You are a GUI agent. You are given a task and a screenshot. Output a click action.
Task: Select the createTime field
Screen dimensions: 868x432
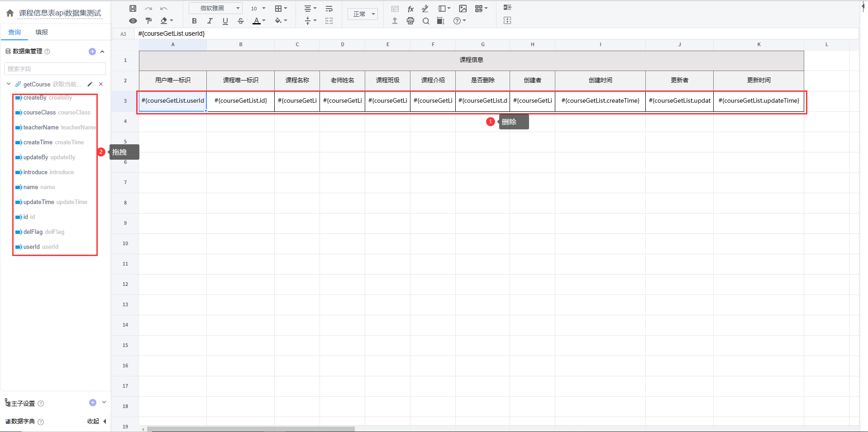pyautogui.click(x=50, y=142)
